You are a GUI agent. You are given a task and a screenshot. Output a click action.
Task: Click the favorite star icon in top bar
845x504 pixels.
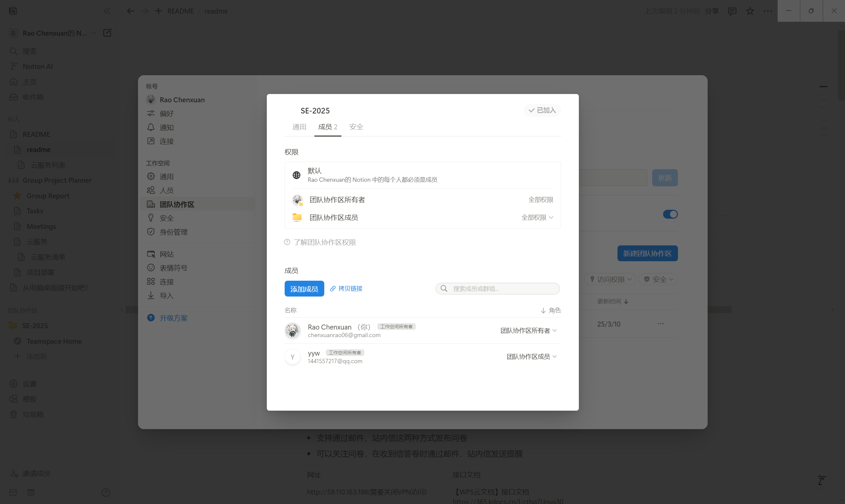(x=750, y=11)
